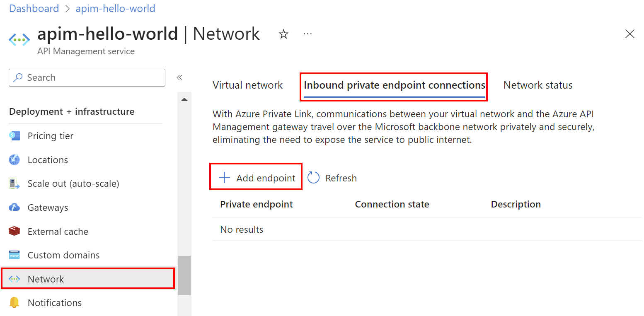Add a new private endpoint
644x316 pixels.
pos(256,177)
